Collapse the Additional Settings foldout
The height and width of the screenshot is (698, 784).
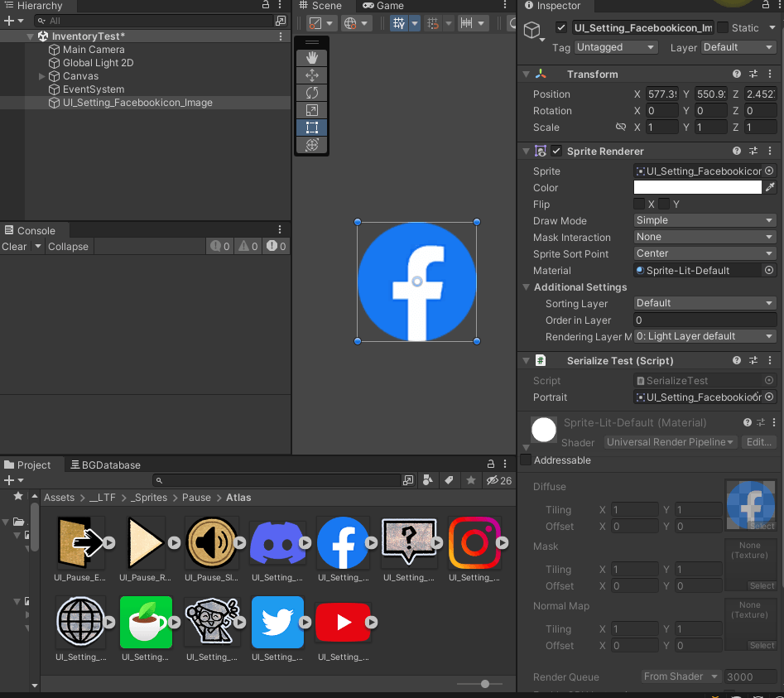pyautogui.click(x=526, y=287)
